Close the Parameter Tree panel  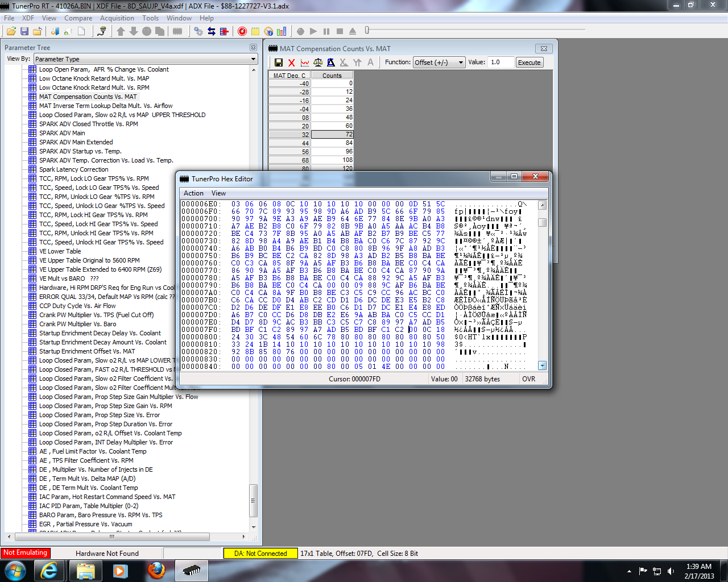253,48
